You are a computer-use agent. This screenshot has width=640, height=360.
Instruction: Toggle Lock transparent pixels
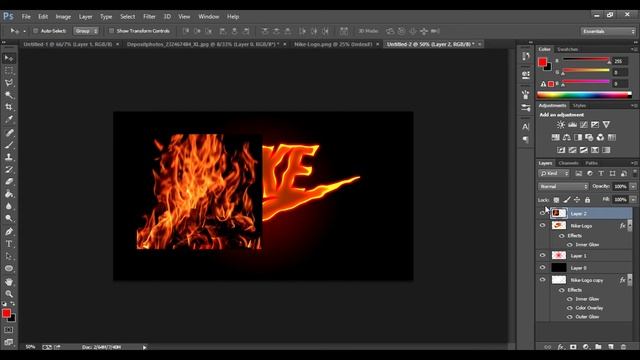tap(556, 200)
